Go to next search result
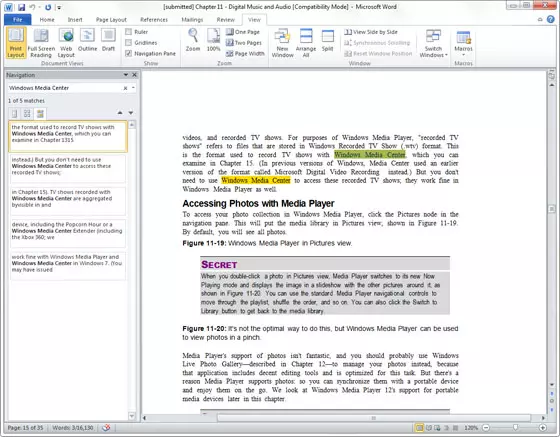The height and width of the screenshot is (437, 560). click(131, 113)
